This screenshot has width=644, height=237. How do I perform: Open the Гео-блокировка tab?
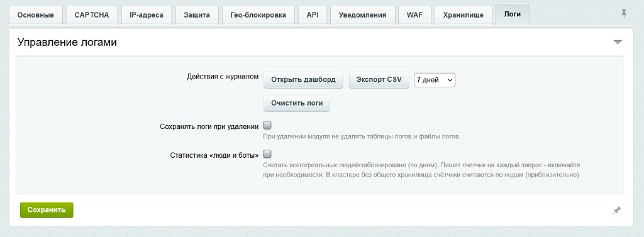(x=258, y=15)
